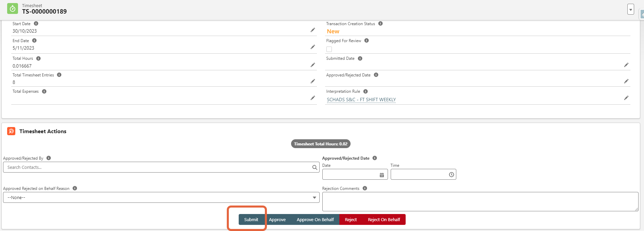This screenshot has width=644, height=231.
Task: Edit Total Timesheet Entries via pencil icon
Action: pos(312,82)
